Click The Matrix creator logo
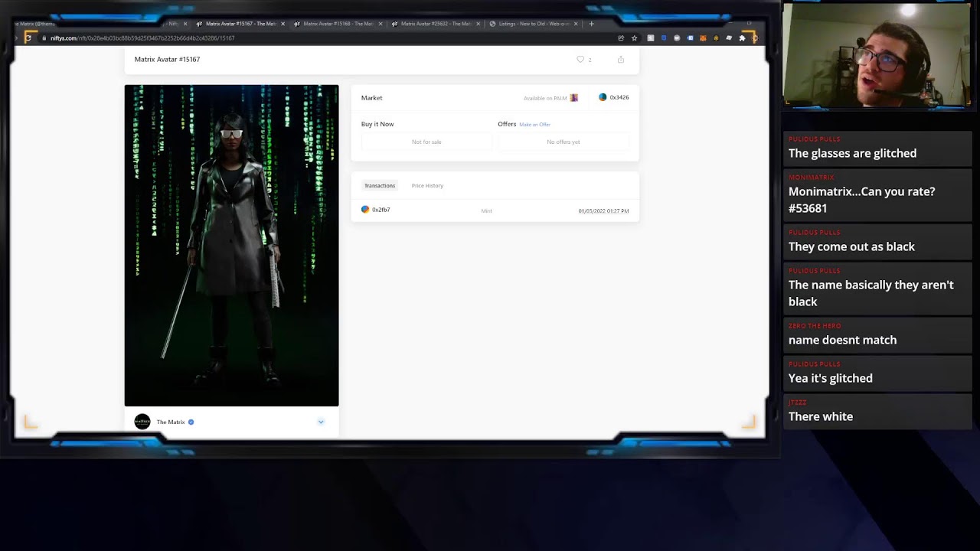Image resolution: width=980 pixels, height=551 pixels. tap(142, 422)
